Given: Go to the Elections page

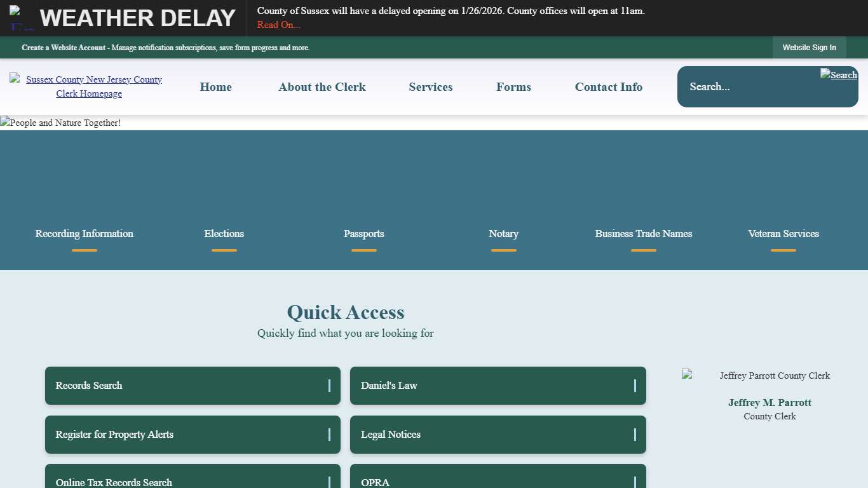Looking at the screenshot, I should tap(224, 234).
